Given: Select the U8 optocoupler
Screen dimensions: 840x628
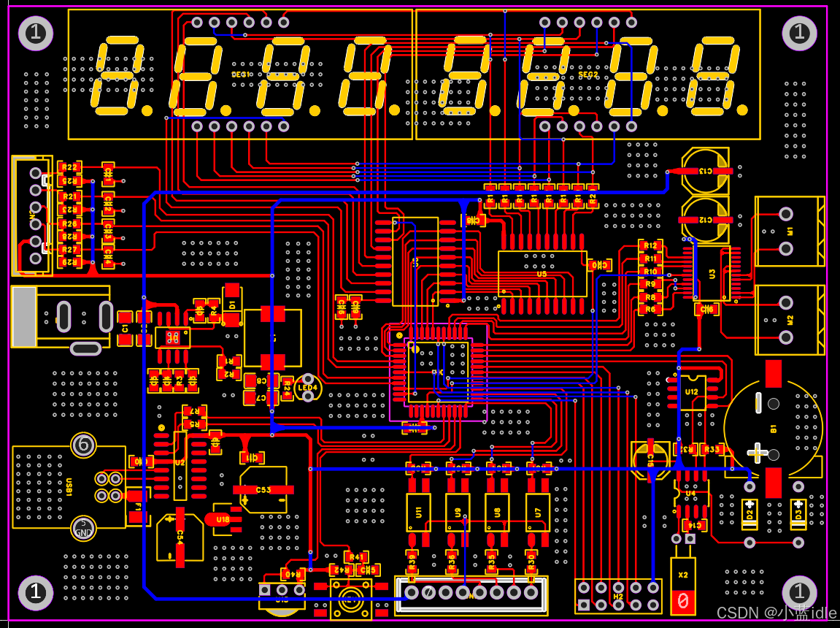Looking at the screenshot, I should tap(497, 513).
